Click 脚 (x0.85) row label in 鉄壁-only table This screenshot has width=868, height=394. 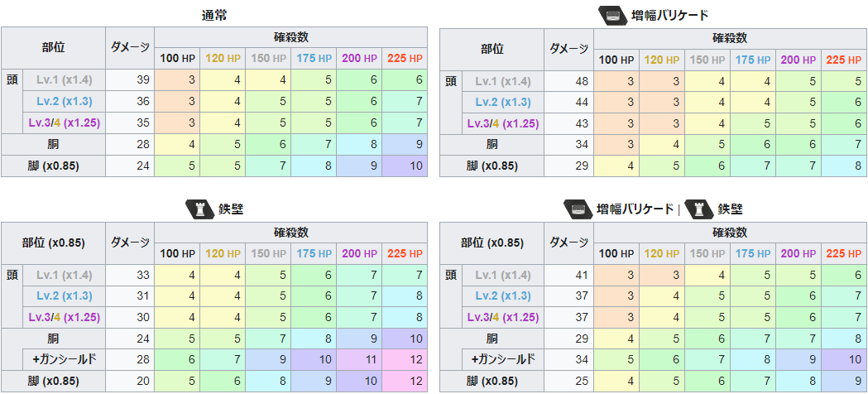(53, 382)
